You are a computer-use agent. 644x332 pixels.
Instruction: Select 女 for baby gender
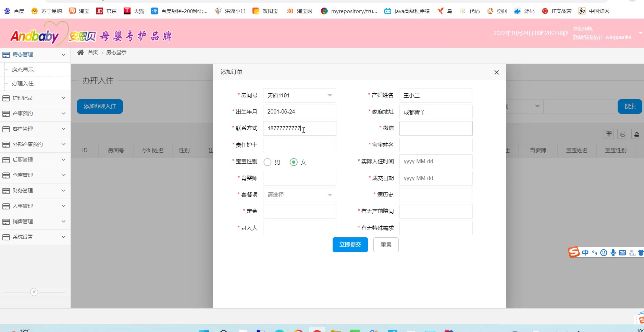pyautogui.click(x=294, y=162)
